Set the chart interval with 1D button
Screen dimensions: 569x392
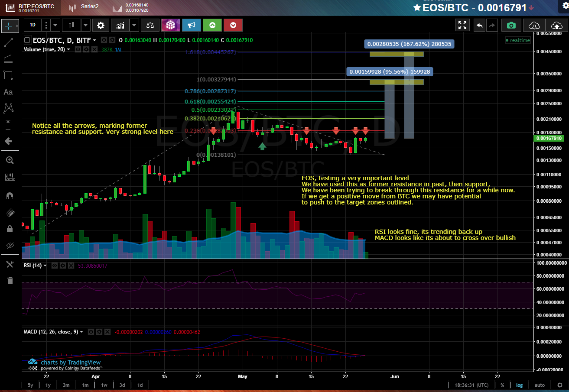point(33,25)
